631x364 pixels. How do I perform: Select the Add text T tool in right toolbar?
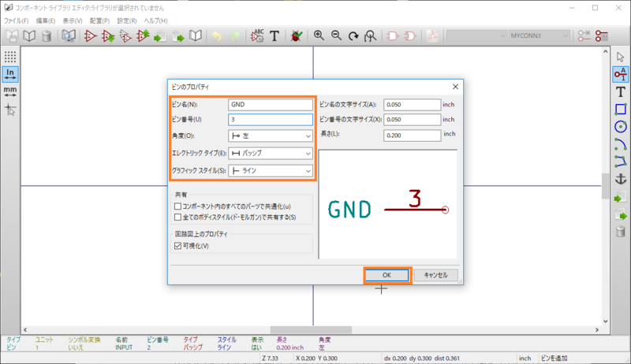click(621, 91)
